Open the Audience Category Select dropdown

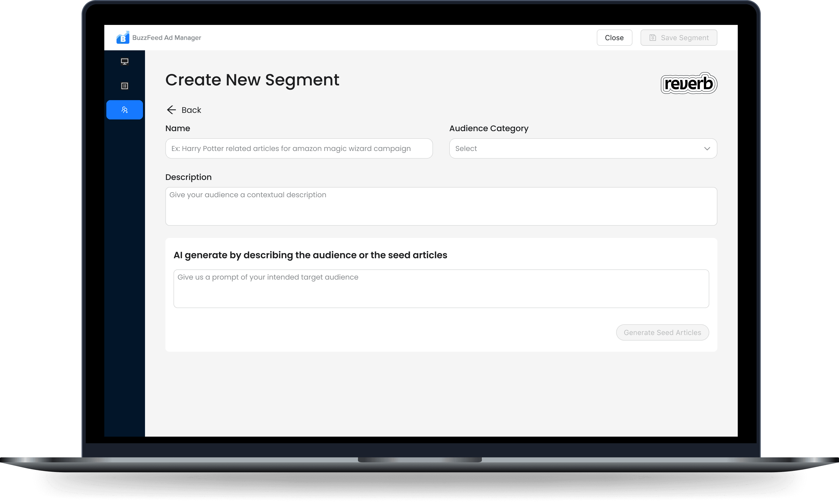pos(578,148)
